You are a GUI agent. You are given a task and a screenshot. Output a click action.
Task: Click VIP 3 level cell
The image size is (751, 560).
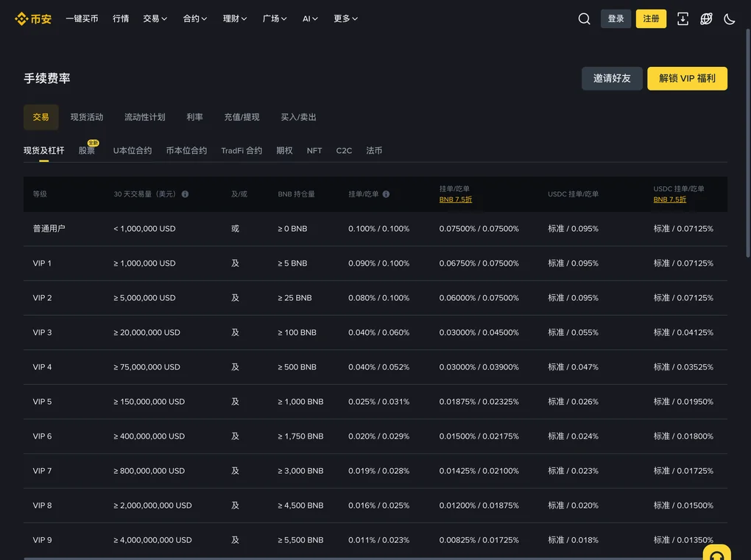42,333
